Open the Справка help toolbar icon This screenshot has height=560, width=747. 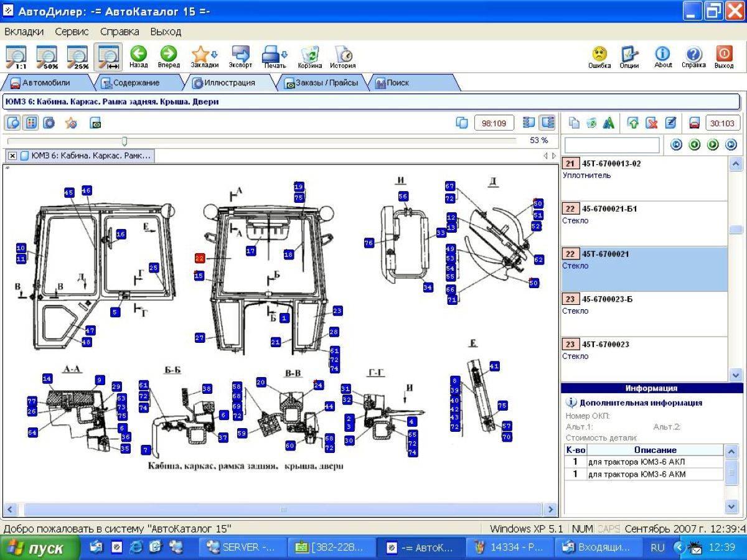pos(693,57)
